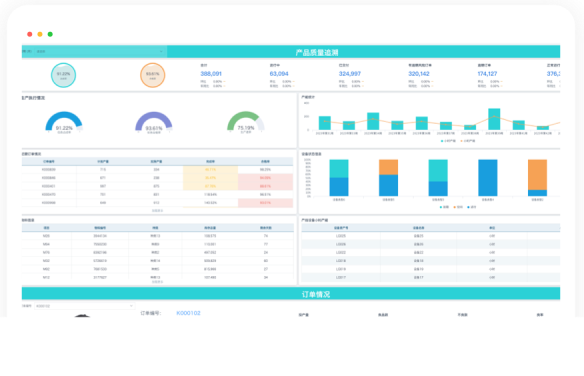The image size is (584, 376).
Task: Click the teal 91.22% circular liquid gauge
Action: click(x=63, y=75)
